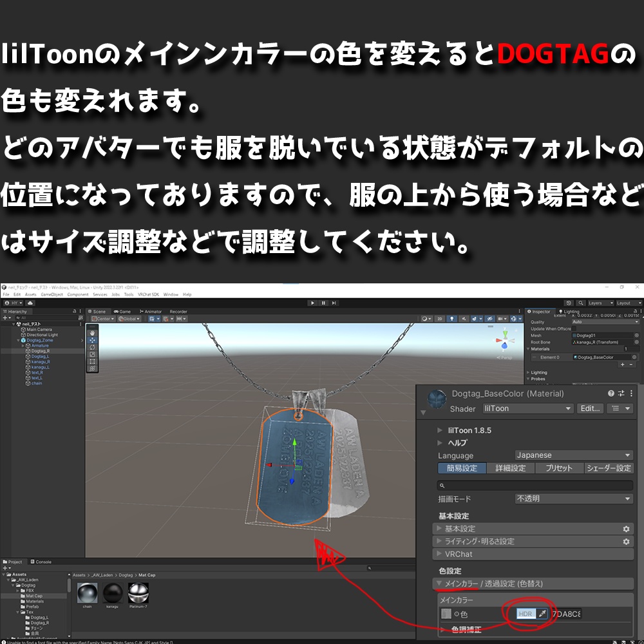The width and height of the screenshot is (644, 644).
Task: Toggle scene lighting in the Scene toolbar
Action: 452,319
